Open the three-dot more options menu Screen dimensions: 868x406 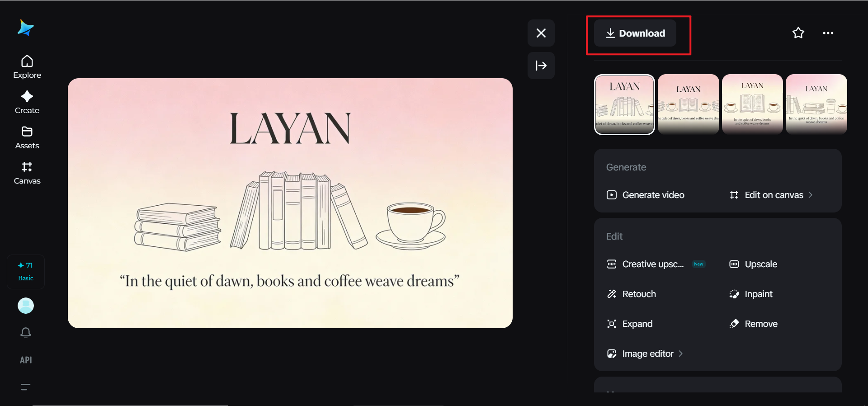pos(828,33)
